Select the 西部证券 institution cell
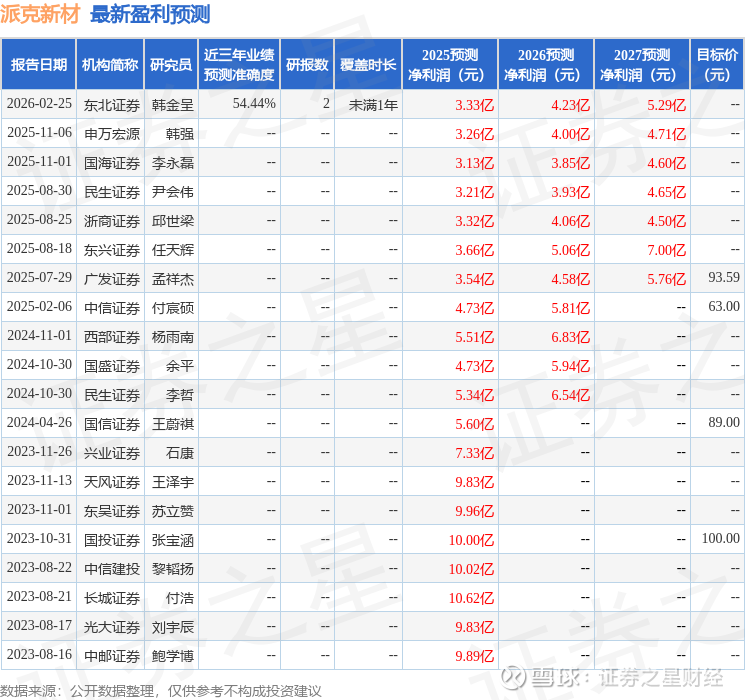The image size is (745, 700). pyautogui.click(x=112, y=336)
